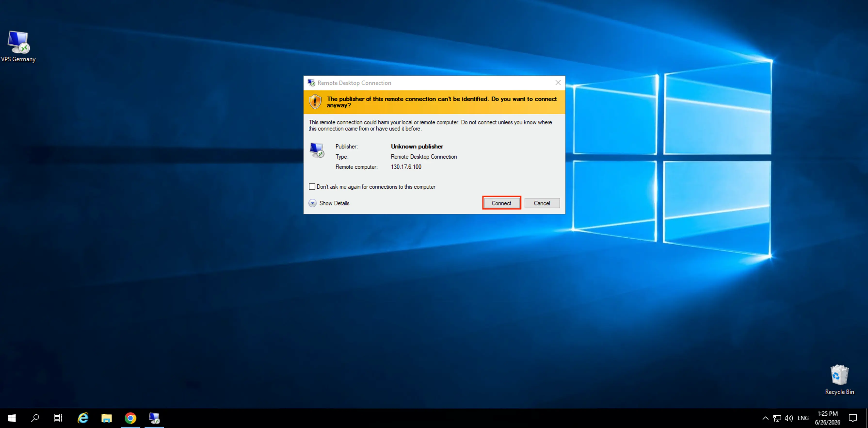Open File Explorer in the taskbar
This screenshot has height=428, width=868.
(x=106, y=418)
